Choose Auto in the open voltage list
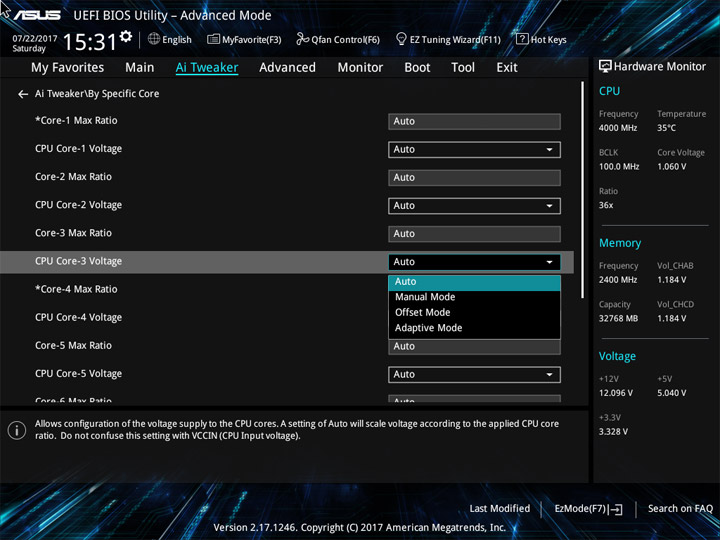The width and height of the screenshot is (720, 540). click(474, 282)
